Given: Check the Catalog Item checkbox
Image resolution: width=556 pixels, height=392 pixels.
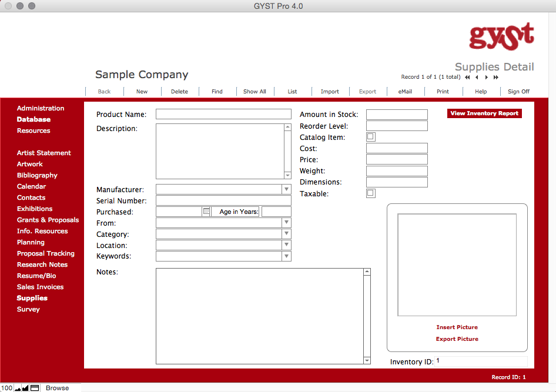Looking at the screenshot, I should [370, 137].
